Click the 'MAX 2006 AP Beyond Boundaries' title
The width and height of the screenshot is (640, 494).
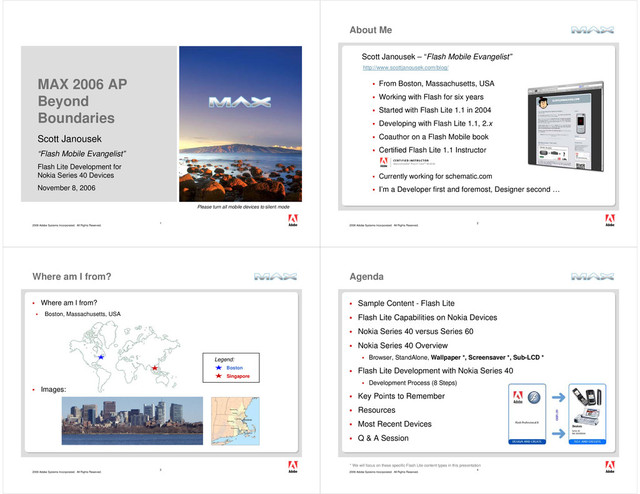(x=82, y=101)
